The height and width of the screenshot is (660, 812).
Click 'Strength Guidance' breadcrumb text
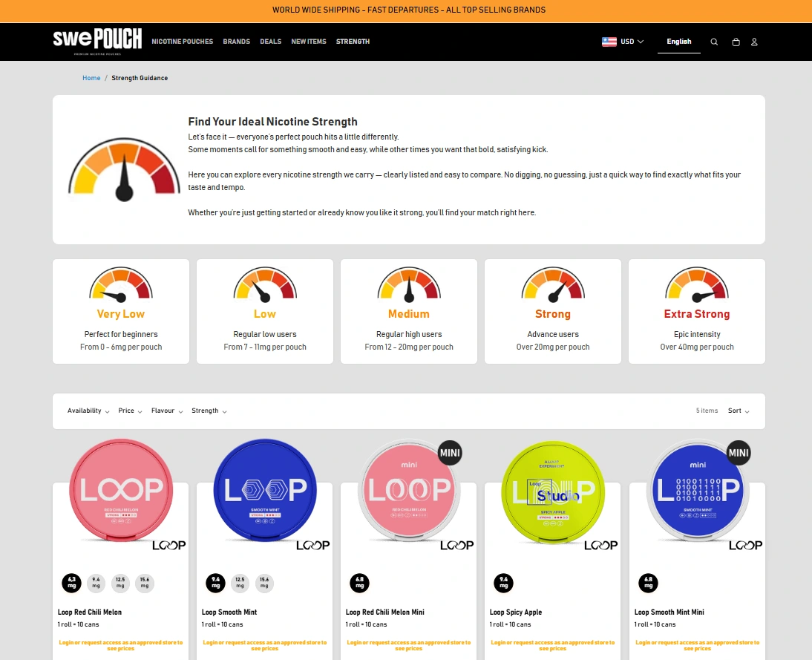(x=140, y=78)
